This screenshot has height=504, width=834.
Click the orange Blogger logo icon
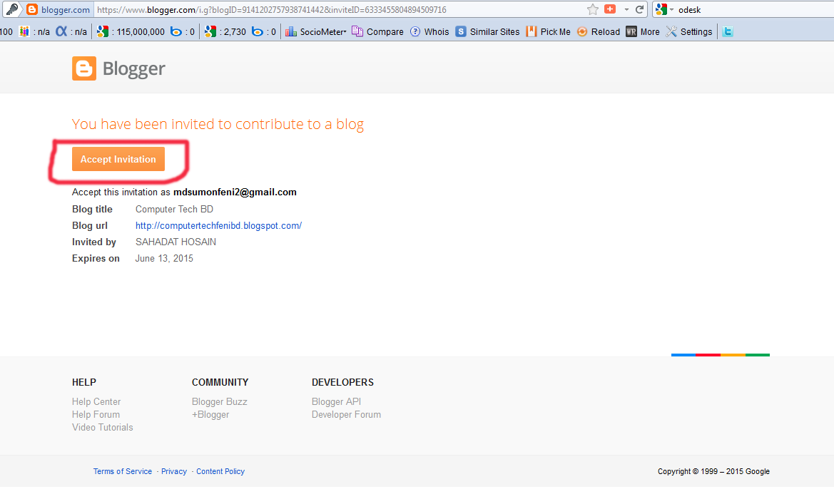84,68
